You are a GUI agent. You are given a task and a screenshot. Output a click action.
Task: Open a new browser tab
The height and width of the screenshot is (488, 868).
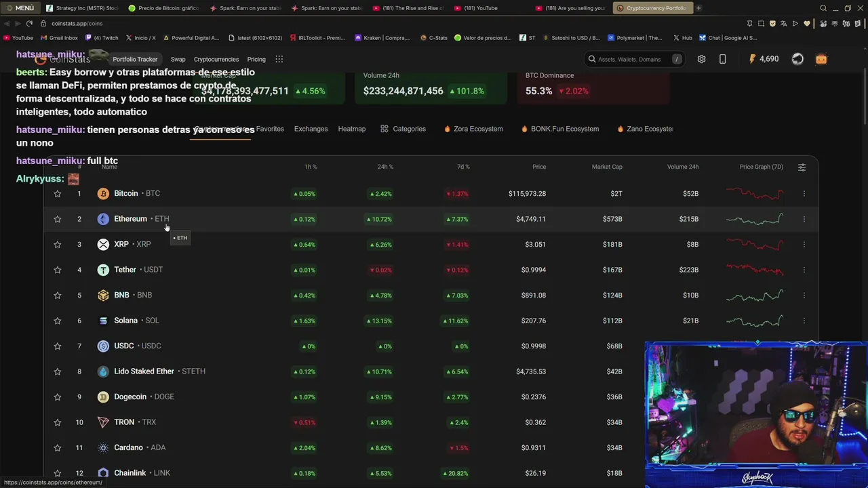pyautogui.click(x=698, y=8)
